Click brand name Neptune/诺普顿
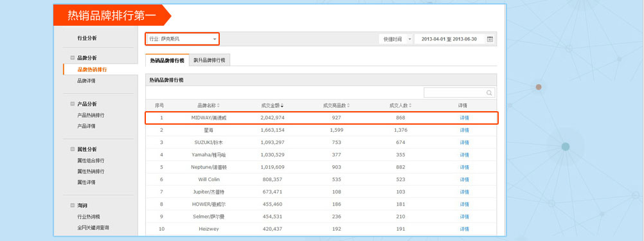Screen dimensions: 644x241 pos(209,167)
